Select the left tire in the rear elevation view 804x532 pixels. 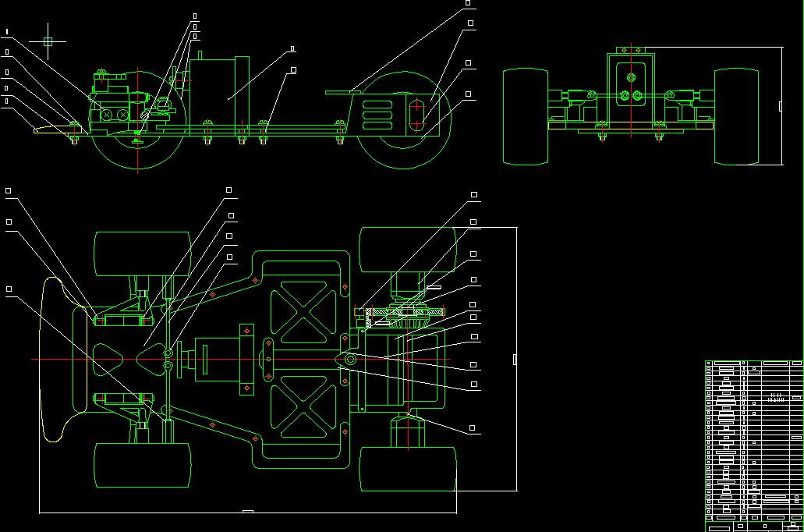click(526, 117)
